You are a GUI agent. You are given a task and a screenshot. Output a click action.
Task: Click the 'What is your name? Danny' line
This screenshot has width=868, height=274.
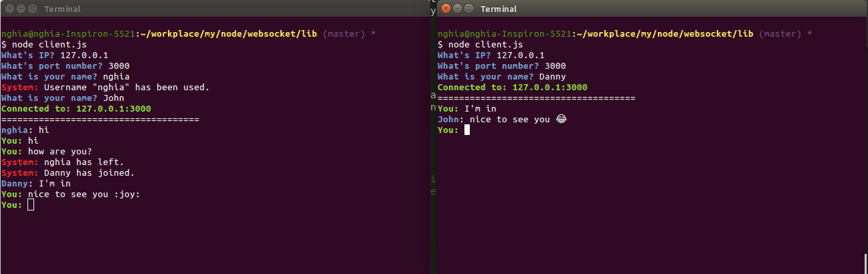click(502, 76)
